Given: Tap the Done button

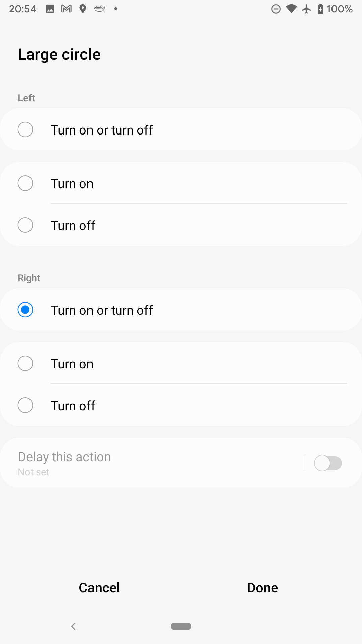Looking at the screenshot, I should (262, 588).
